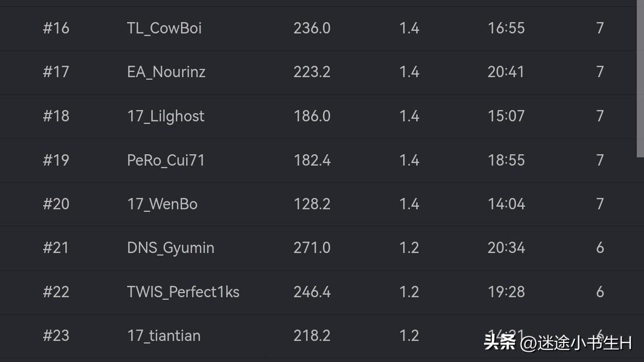
Task: Click rank #16 cell
Action: [x=56, y=28]
